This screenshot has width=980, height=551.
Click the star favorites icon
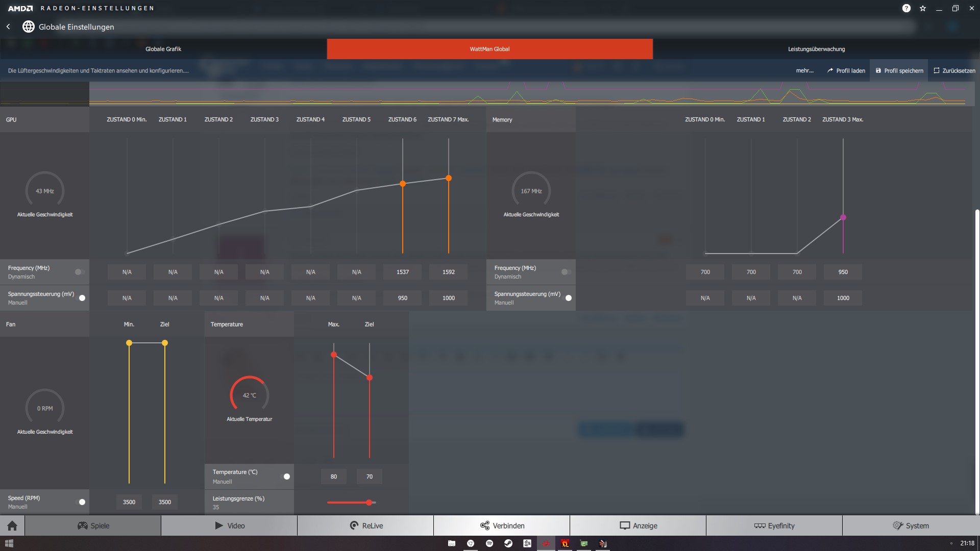(x=923, y=8)
